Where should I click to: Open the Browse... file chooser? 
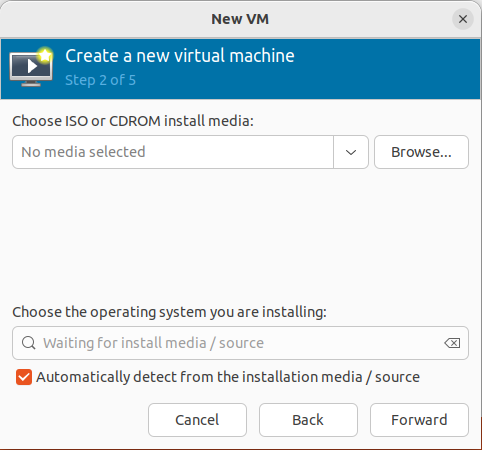pos(421,152)
